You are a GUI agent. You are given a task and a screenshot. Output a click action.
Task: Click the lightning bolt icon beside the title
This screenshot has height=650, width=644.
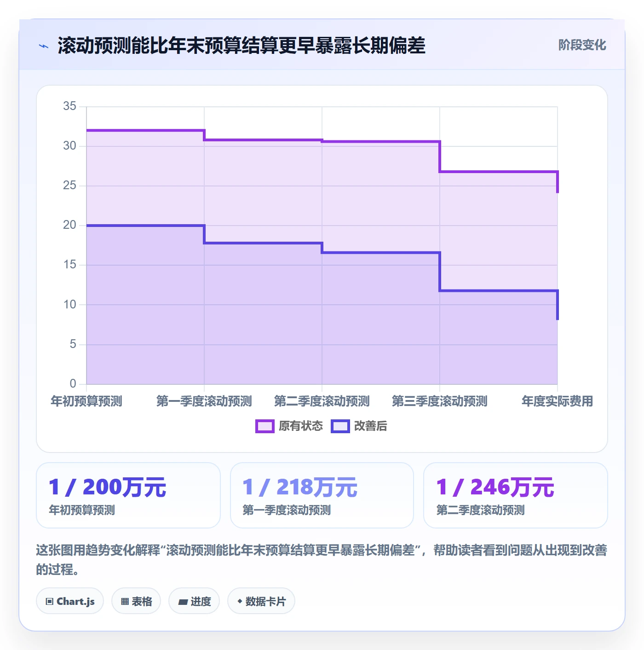point(44,46)
